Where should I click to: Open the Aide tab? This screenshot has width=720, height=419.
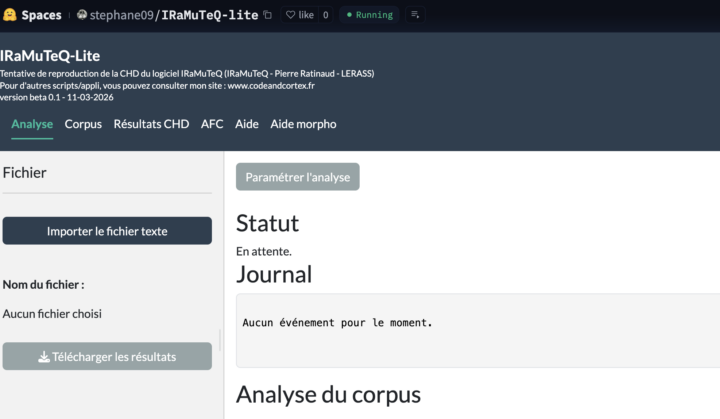pos(247,124)
